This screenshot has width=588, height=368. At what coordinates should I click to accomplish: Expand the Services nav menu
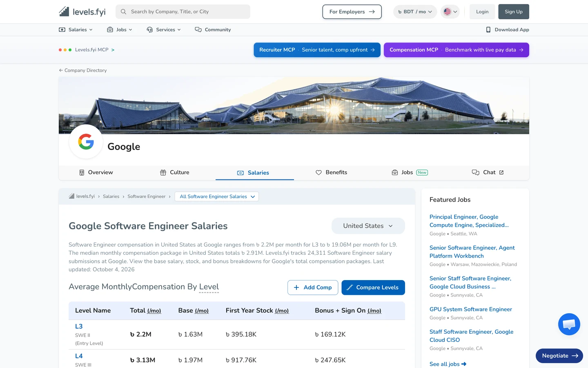pyautogui.click(x=164, y=29)
